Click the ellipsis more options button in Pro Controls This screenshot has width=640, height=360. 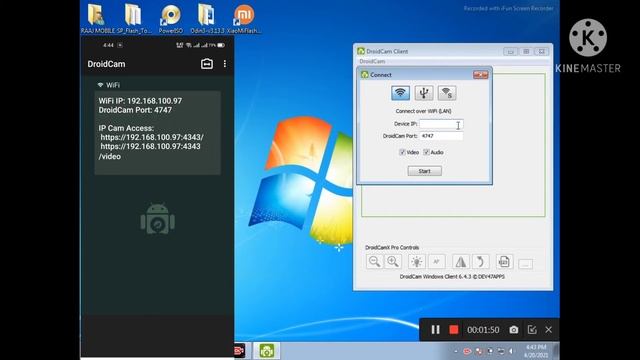point(526,264)
